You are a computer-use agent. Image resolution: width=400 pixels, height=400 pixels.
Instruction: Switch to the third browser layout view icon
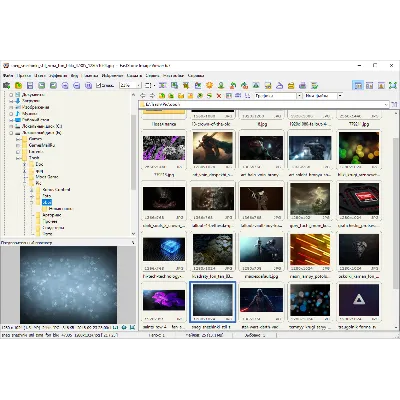pos(381,86)
